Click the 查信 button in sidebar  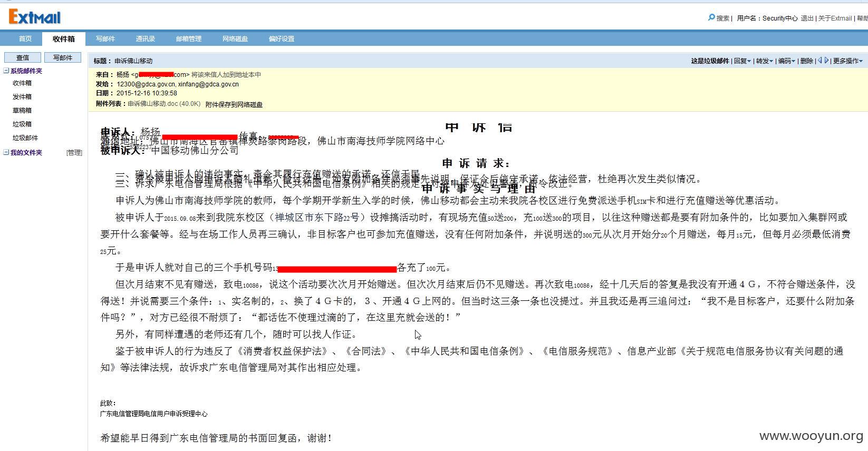click(23, 57)
